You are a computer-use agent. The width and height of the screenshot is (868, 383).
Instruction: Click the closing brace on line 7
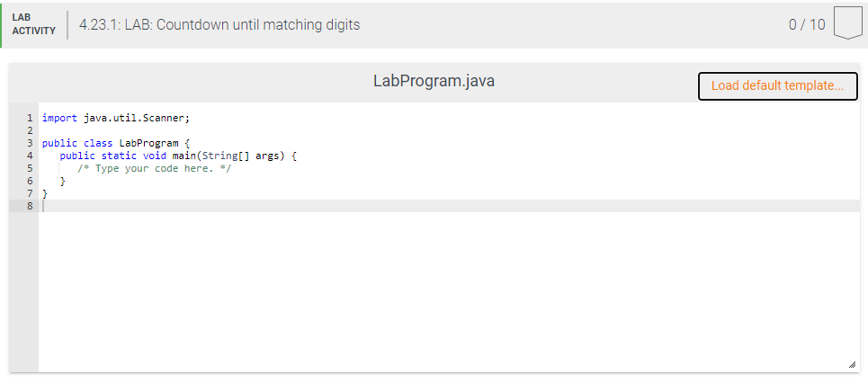tap(45, 193)
